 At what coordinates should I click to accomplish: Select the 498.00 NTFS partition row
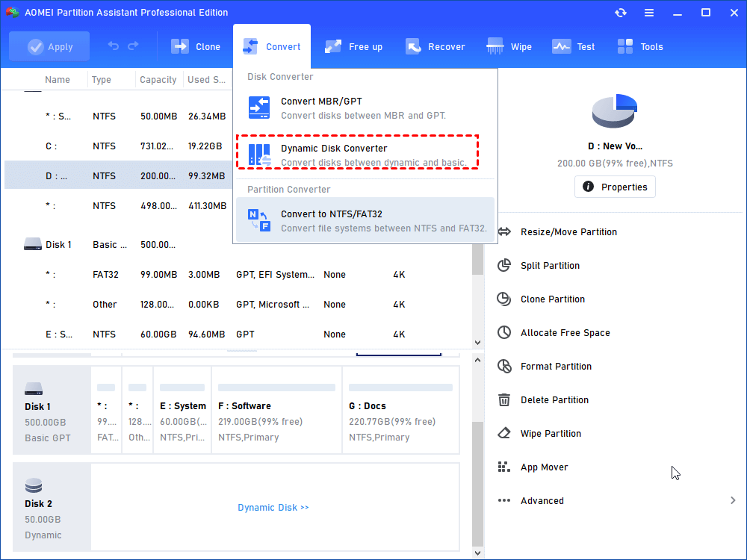click(x=119, y=206)
